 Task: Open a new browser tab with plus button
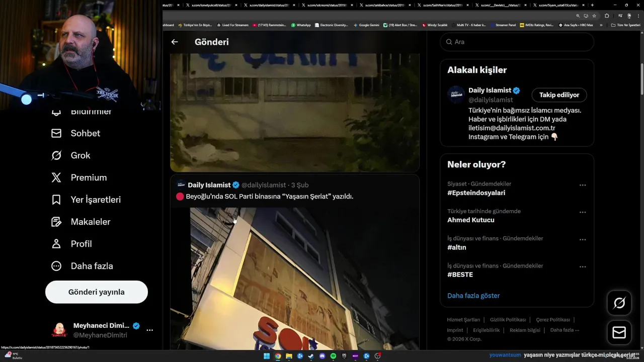click(592, 5)
